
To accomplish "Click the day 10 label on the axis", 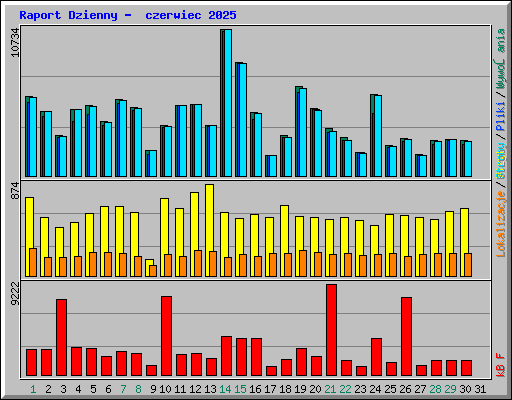I will (x=165, y=389).
